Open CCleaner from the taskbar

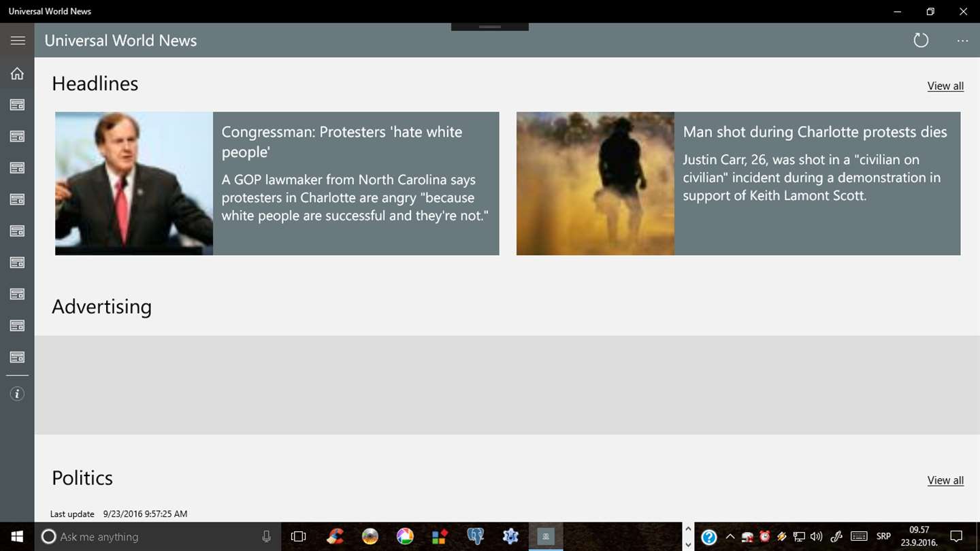[x=335, y=537]
